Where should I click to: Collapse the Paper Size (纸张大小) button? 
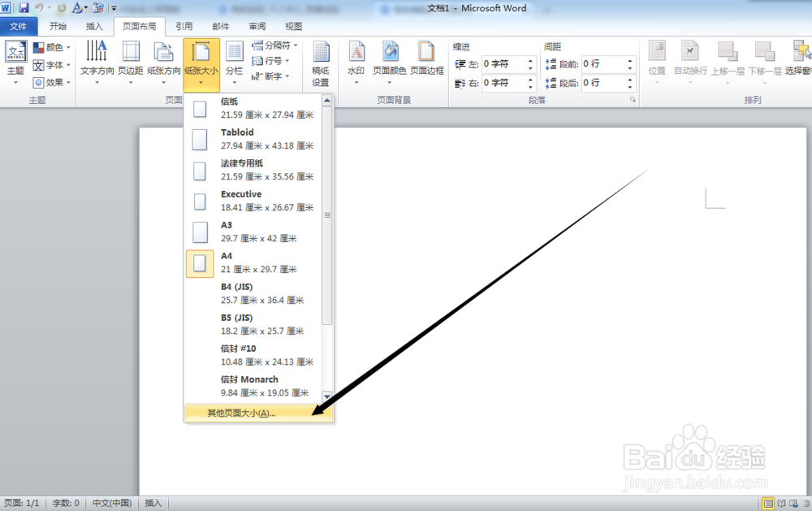point(201,64)
